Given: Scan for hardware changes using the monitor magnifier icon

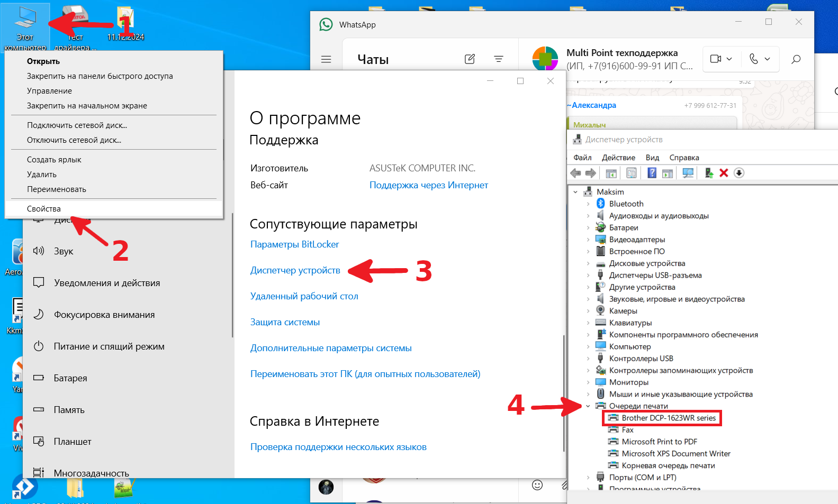Looking at the screenshot, I should (x=688, y=173).
